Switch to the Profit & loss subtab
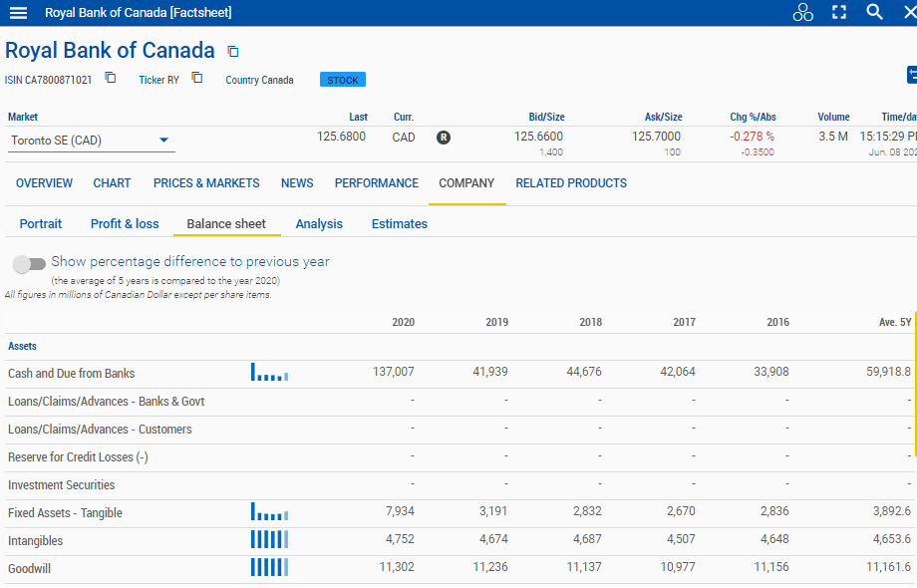 [125, 224]
